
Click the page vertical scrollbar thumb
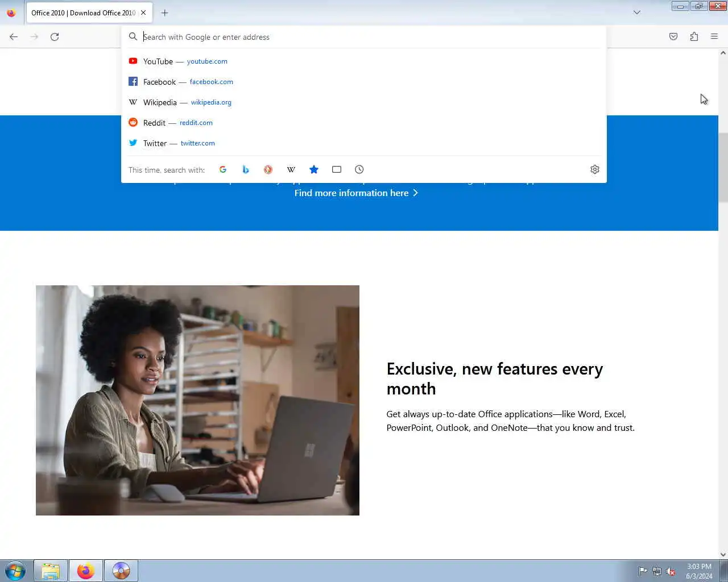[x=723, y=168]
